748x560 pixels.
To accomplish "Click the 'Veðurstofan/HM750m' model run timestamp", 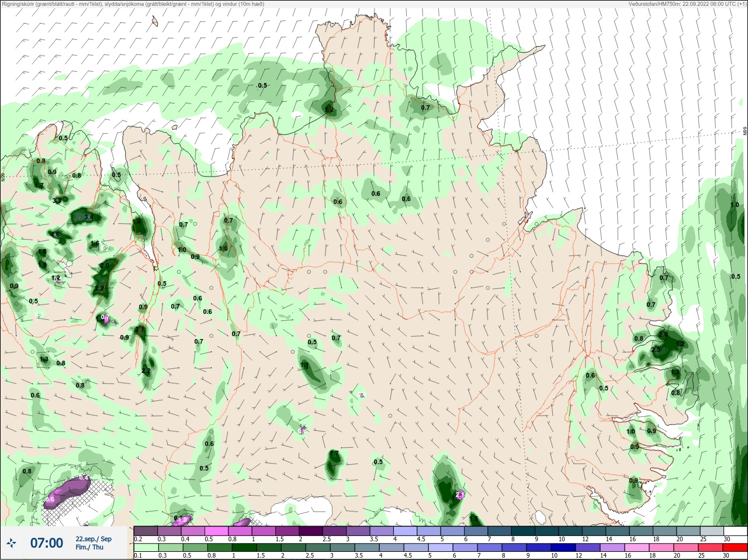I will [687, 4].
